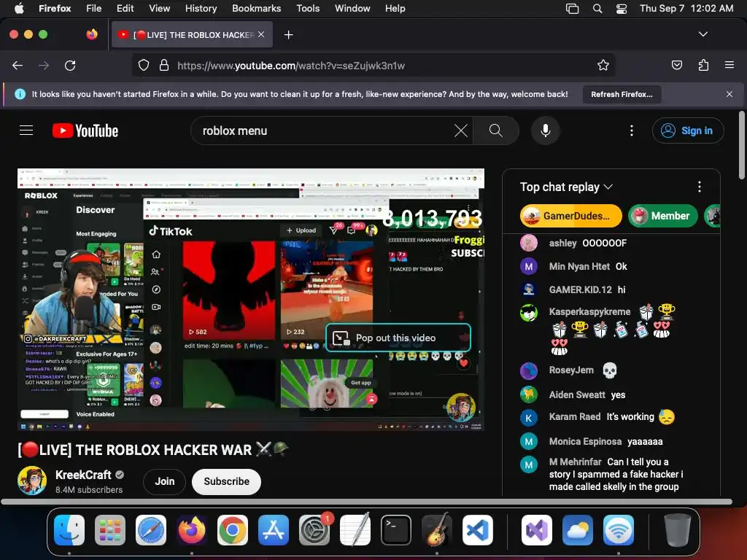Open Firefox Pocket save icon
747x560 pixels.
(x=676, y=65)
